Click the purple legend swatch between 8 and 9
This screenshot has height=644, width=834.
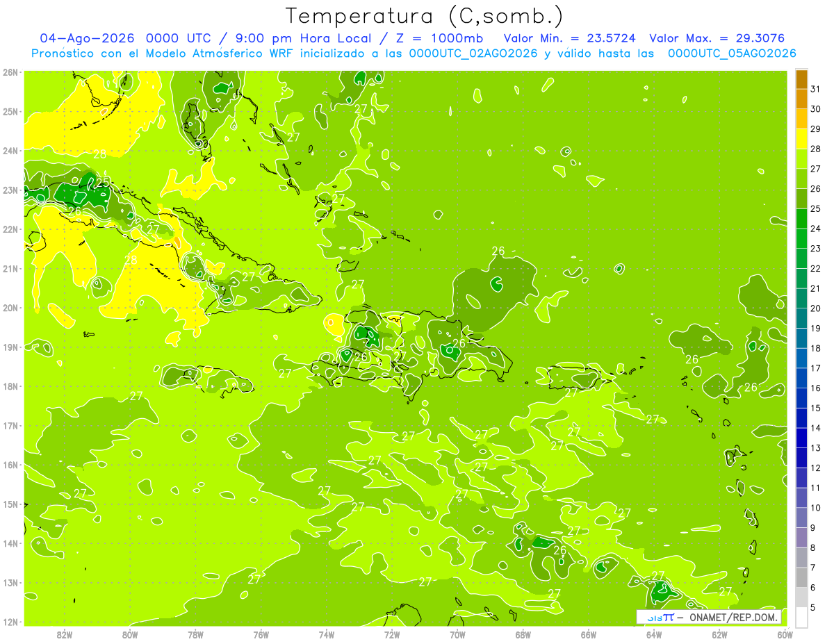[x=801, y=538]
